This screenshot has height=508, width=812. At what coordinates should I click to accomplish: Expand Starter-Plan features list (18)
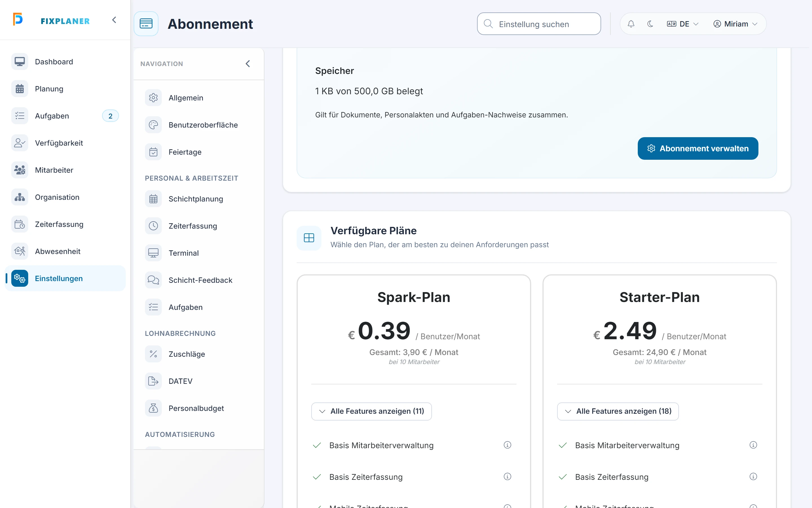click(618, 411)
